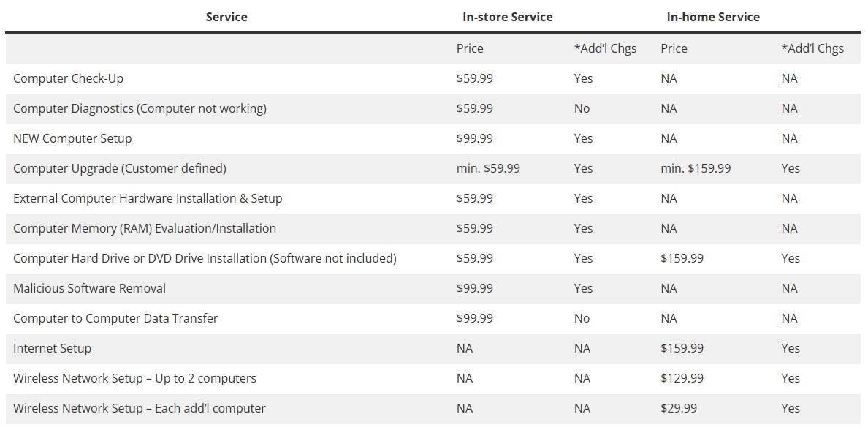
Task: Click the Service column header
Action: tap(226, 17)
